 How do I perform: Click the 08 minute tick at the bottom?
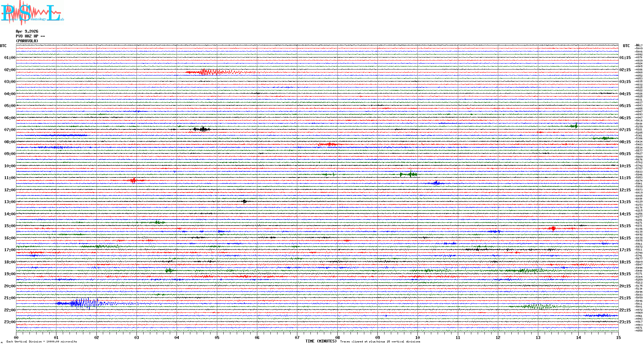coord(337,338)
